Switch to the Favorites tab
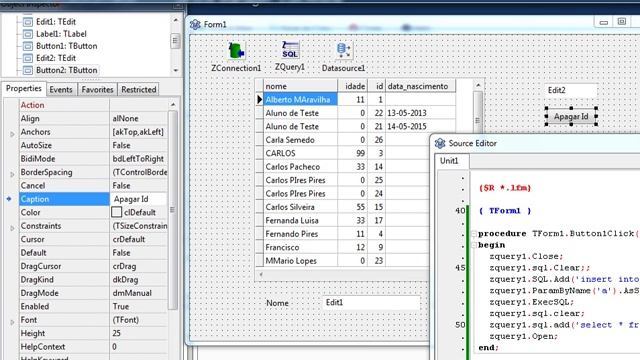The width and height of the screenshot is (640, 360). click(x=97, y=89)
